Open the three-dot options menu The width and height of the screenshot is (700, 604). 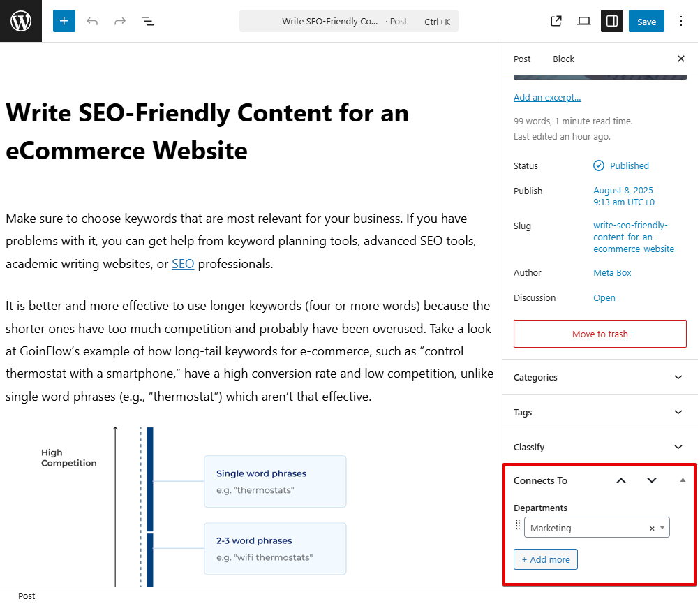[x=680, y=21]
